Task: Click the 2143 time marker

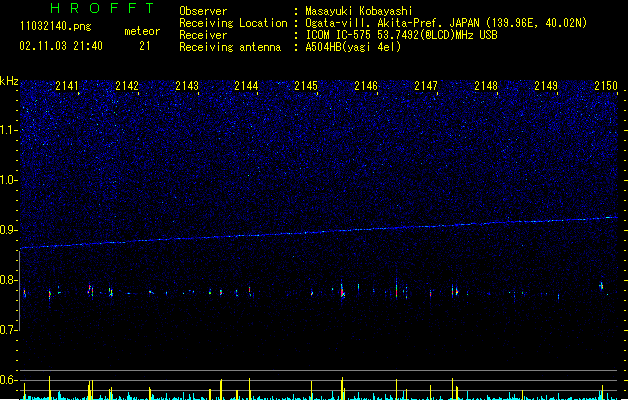Action: [187, 86]
